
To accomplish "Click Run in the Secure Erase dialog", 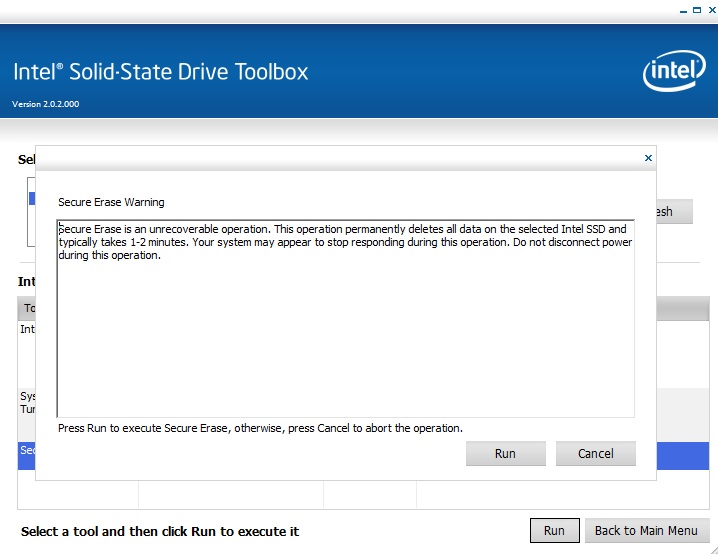I will 506,453.
